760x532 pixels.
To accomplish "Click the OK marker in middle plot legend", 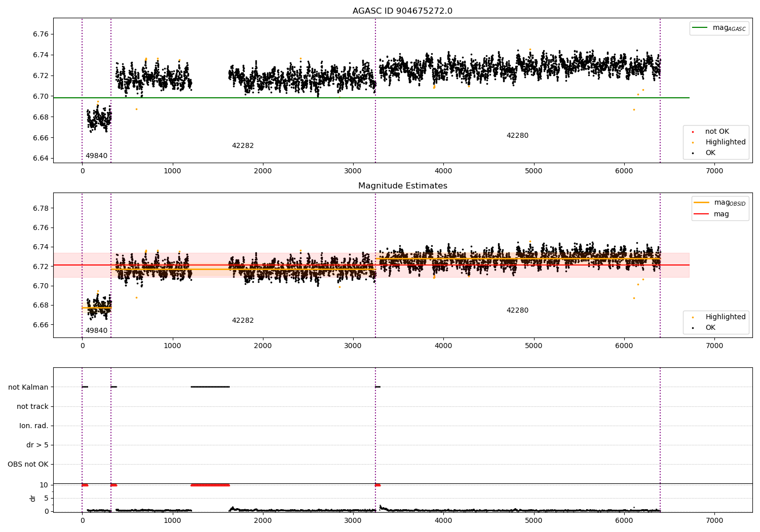I will pyautogui.click(x=693, y=328).
